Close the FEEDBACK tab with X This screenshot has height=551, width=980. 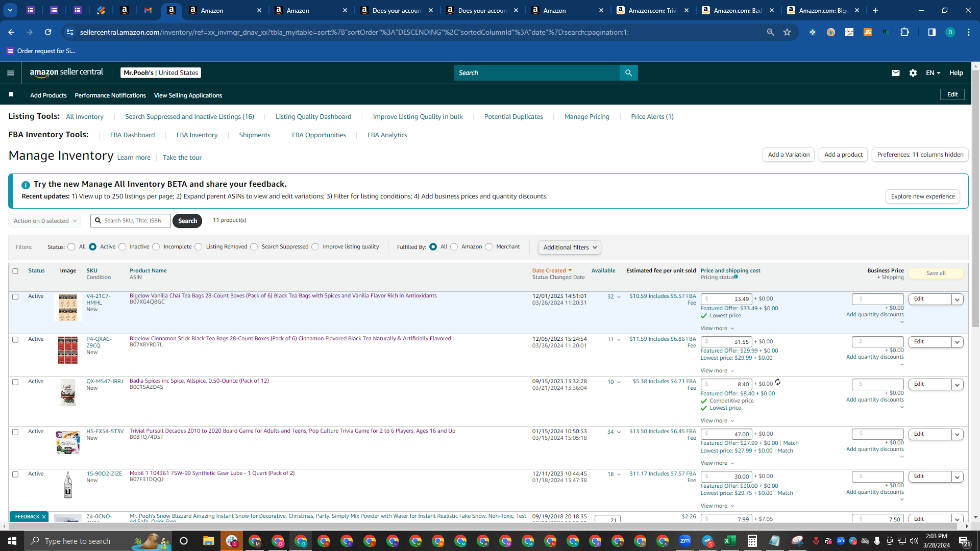tap(44, 517)
